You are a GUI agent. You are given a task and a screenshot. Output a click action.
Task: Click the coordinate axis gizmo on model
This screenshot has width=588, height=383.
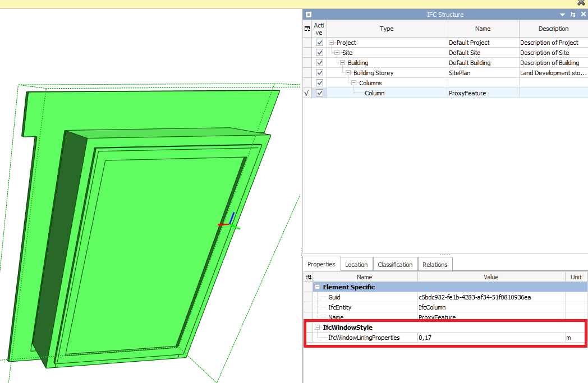(x=229, y=222)
